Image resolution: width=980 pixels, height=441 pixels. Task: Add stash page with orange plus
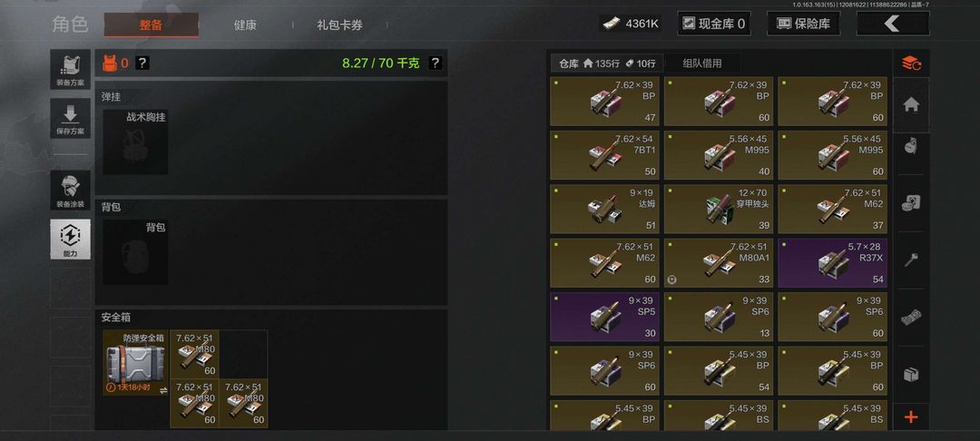point(911,416)
